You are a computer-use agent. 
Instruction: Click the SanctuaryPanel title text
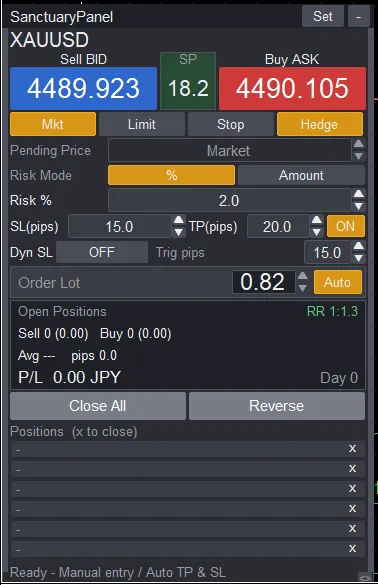click(62, 17)
